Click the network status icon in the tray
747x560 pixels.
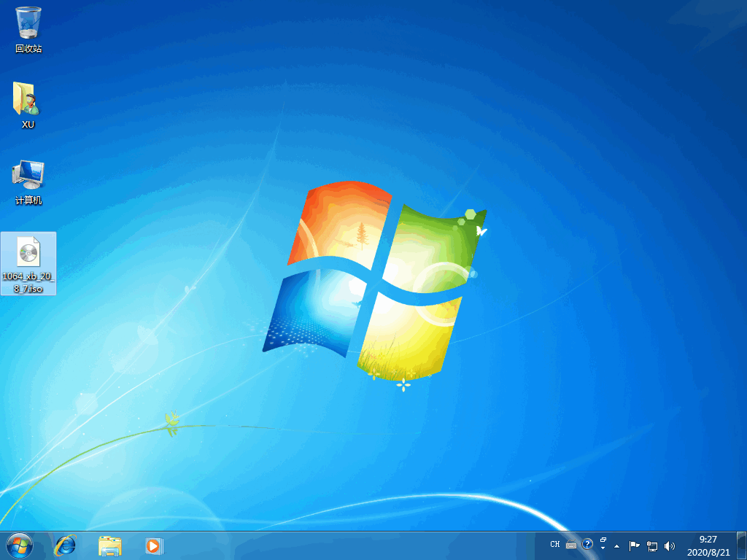(x=651, y=545)
